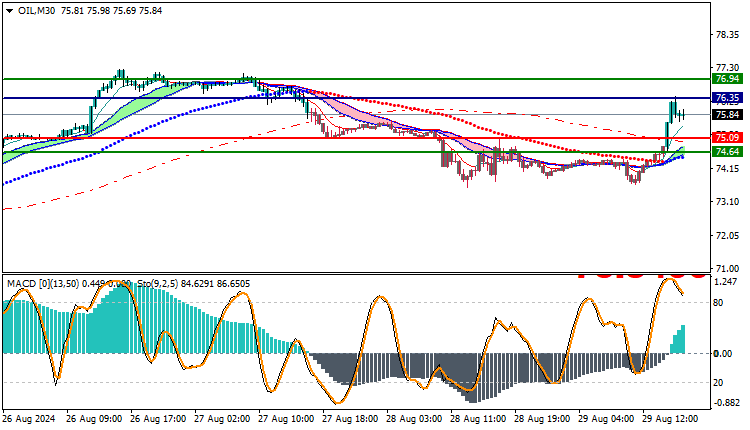Click the stochastic 80 level marker
Image resolution: width=750 pixels, height=430 pixels.
click(x=718, y=303)
